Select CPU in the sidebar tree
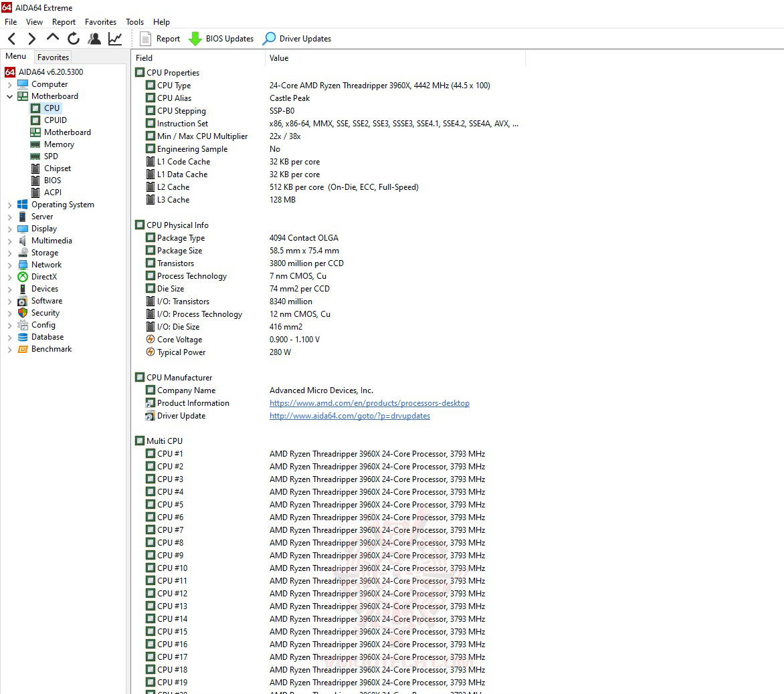Viewport: 784px width, 694px height. 45,108
